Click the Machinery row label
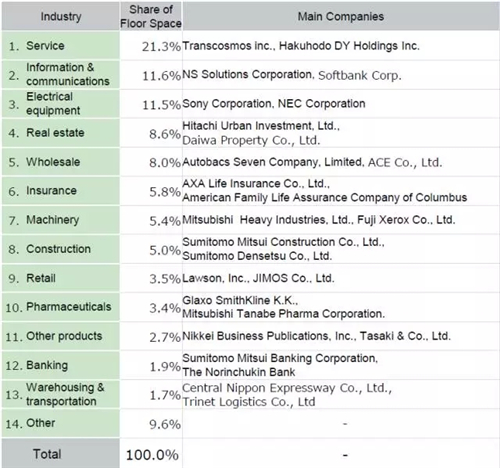Screen dimensions: 500x468 61,220
